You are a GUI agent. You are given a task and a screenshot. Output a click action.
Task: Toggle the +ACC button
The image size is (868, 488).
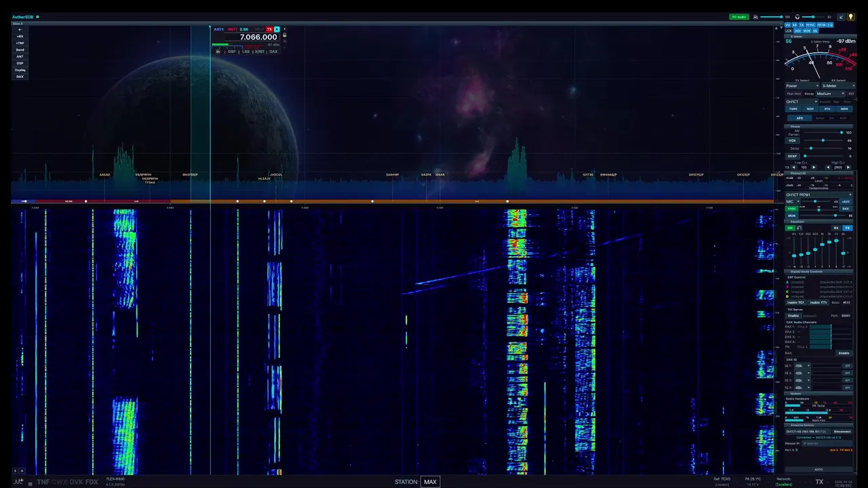[x=846, y=201]
